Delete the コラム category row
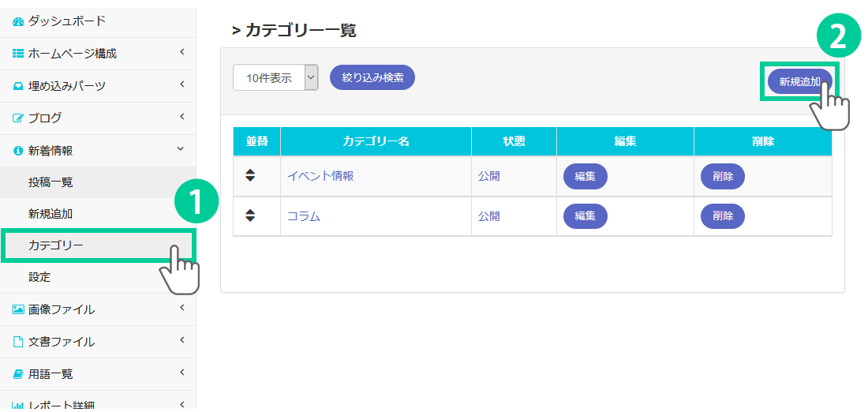The height and width of the screenshot is (412, 868). point(722,215)
